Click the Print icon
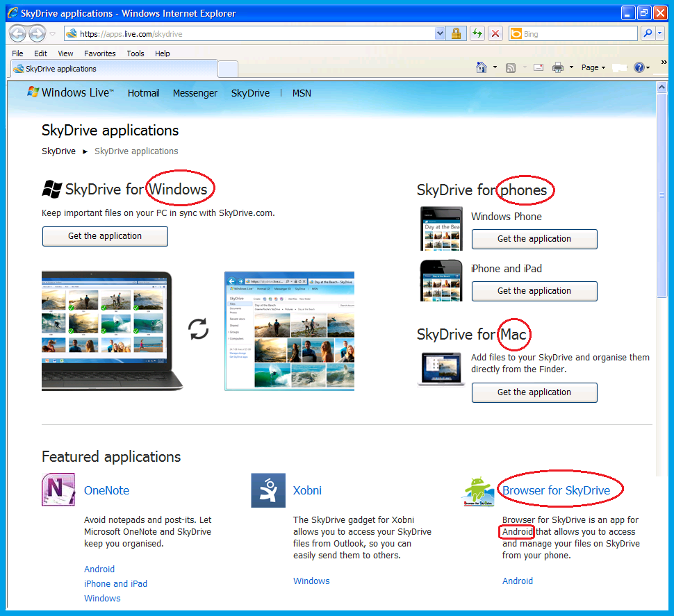Screen dimensions: 674x616 coord(557,67)
